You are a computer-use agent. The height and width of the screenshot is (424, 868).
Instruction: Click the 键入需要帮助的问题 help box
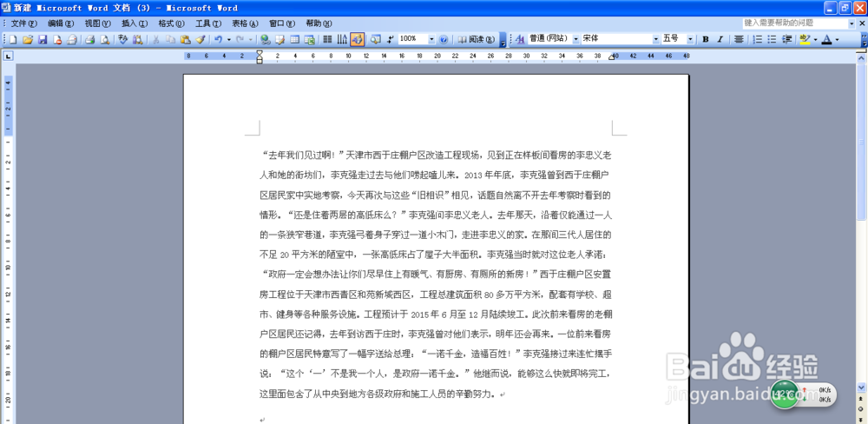tap(795, 23)
